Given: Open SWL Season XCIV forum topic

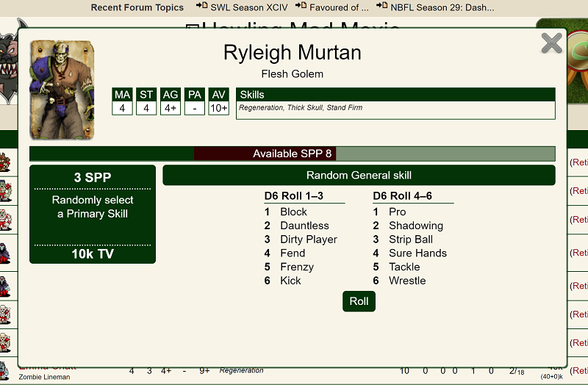Looking at the screenshot, I should point(249,7).
